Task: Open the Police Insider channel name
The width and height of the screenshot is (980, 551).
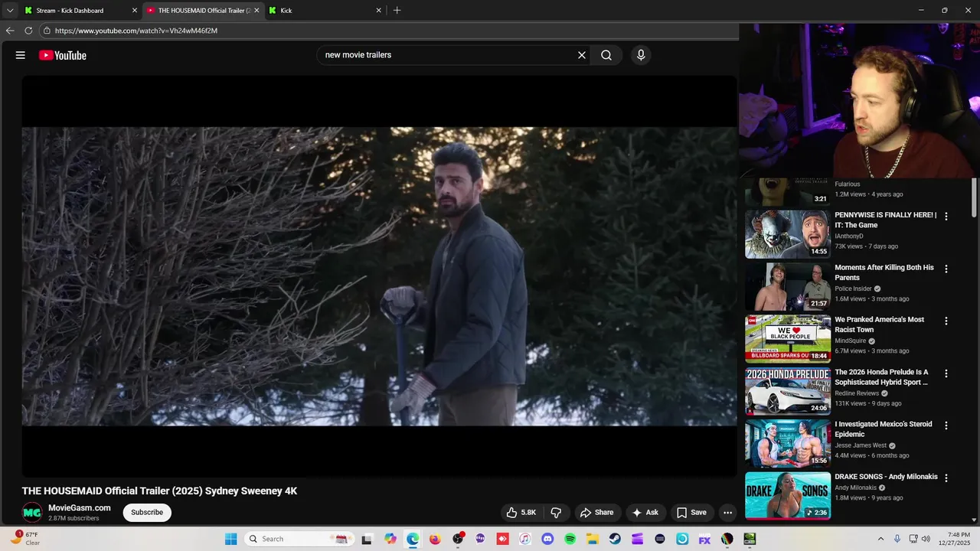Action: tap(854, 289)
